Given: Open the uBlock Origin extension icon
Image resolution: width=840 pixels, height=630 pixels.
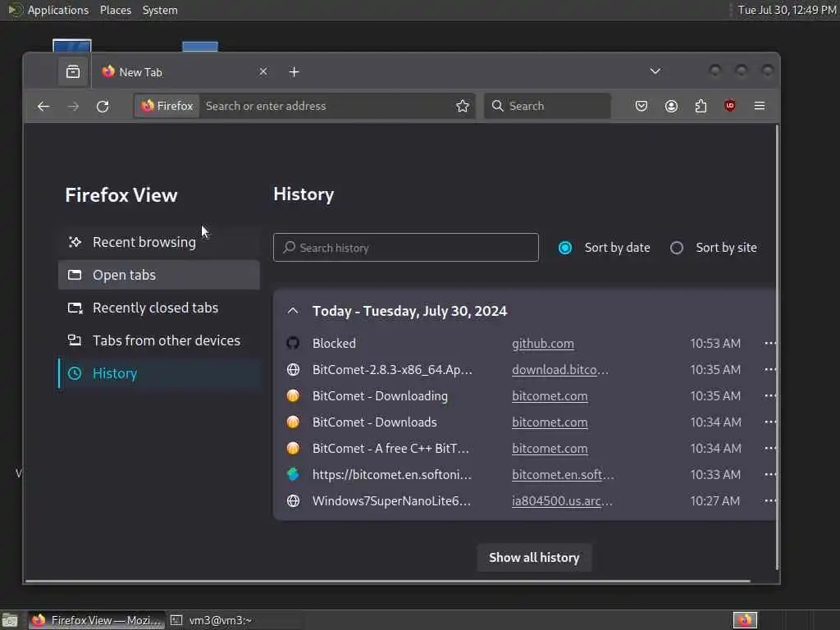Looking at the screenshot, I should coord(729,106).
